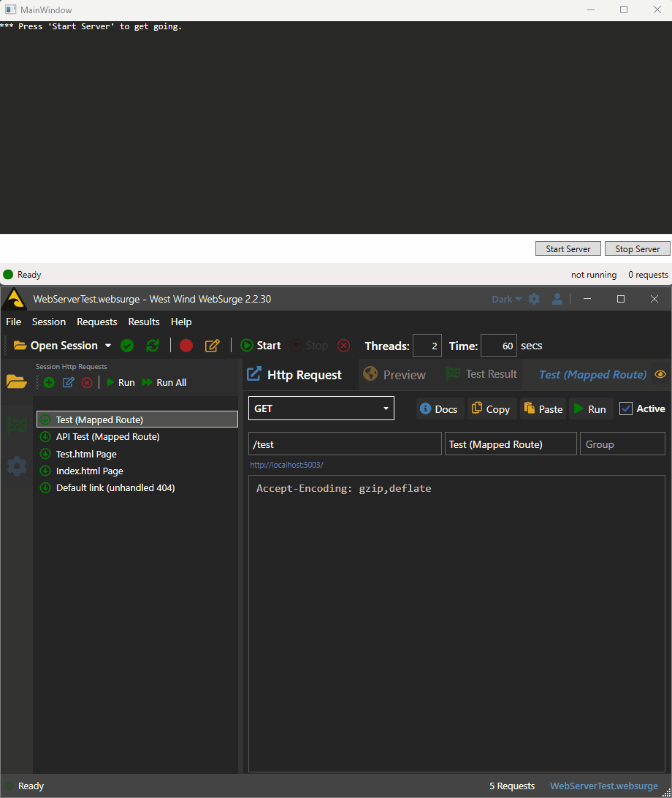Open the GET method dropdown
The width and height of the screenshot is (672, 798).
[x=321, y=408]
